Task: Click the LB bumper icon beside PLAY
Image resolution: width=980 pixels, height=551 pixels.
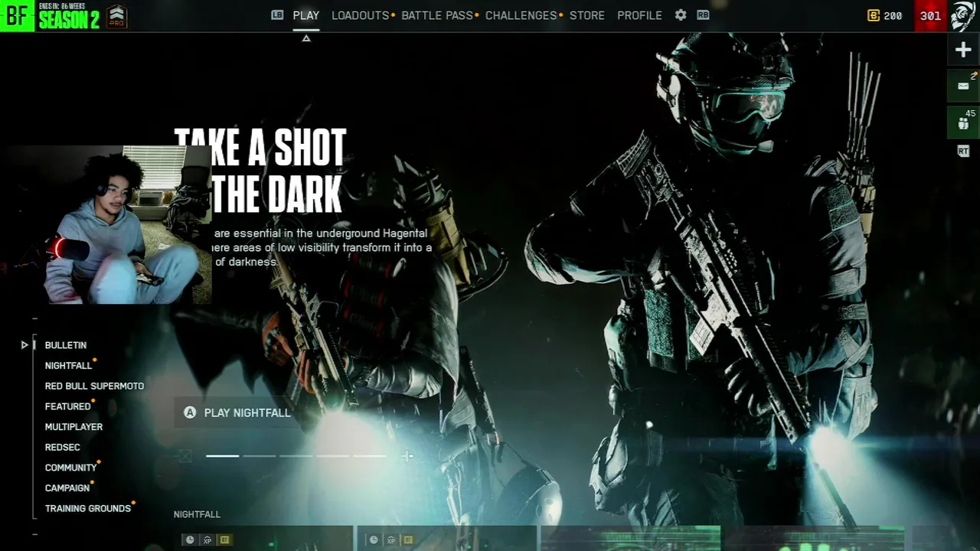Action: tap(277, 15)
